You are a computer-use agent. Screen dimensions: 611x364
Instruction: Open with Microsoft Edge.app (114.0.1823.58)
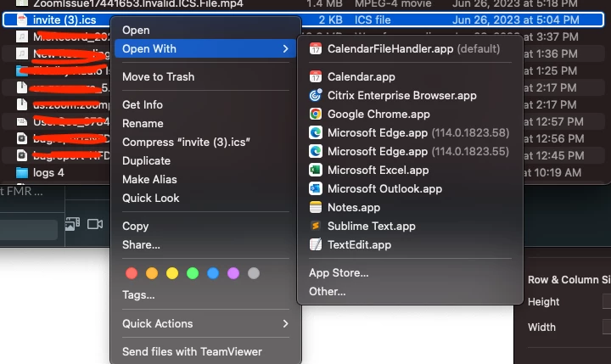click(x=410, y=133)
